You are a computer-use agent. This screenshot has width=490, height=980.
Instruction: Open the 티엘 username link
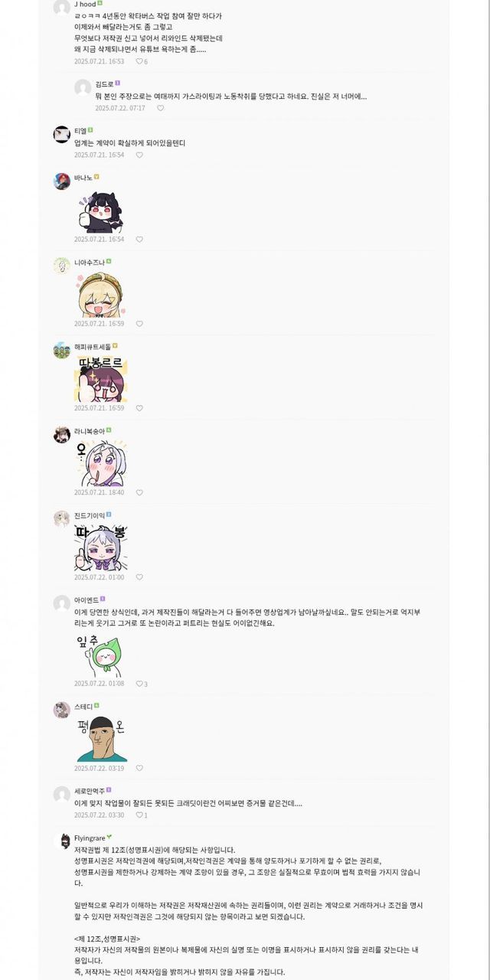[79, 131]
